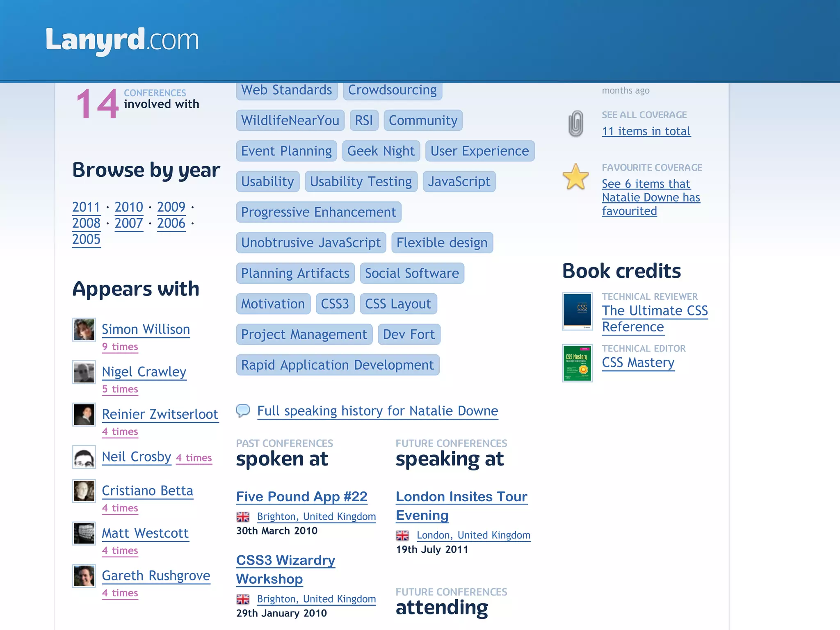Browse conferences from 2010
This screenshot has height=630, width=840.
[129, 207]
